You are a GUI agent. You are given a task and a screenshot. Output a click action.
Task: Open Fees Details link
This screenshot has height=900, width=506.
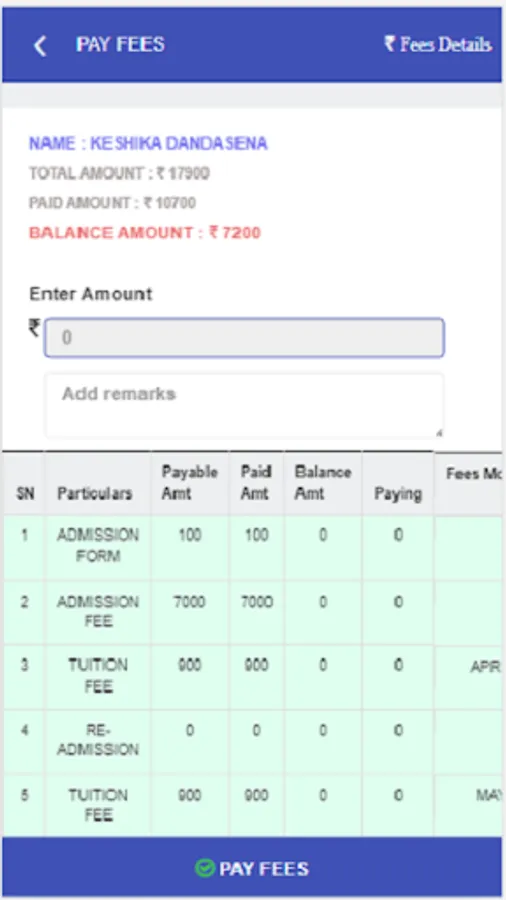438,44
